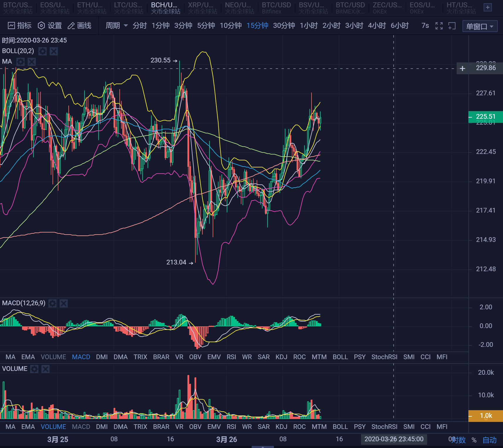Expand the 周期 period dropdown

click(116, 26)
